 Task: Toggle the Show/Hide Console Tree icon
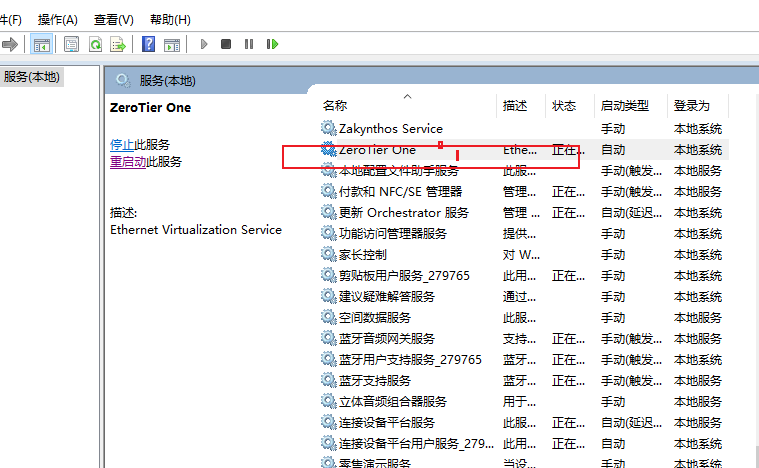pyautogui.click(x=42, y=44)
